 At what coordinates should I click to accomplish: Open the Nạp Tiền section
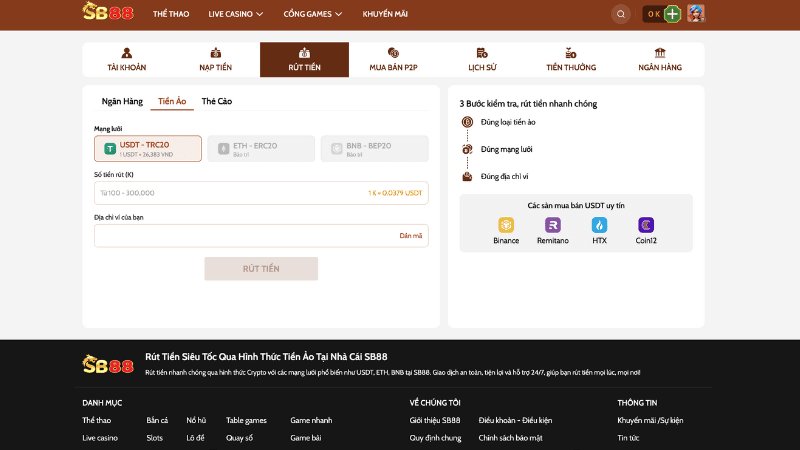click(215, 60)
